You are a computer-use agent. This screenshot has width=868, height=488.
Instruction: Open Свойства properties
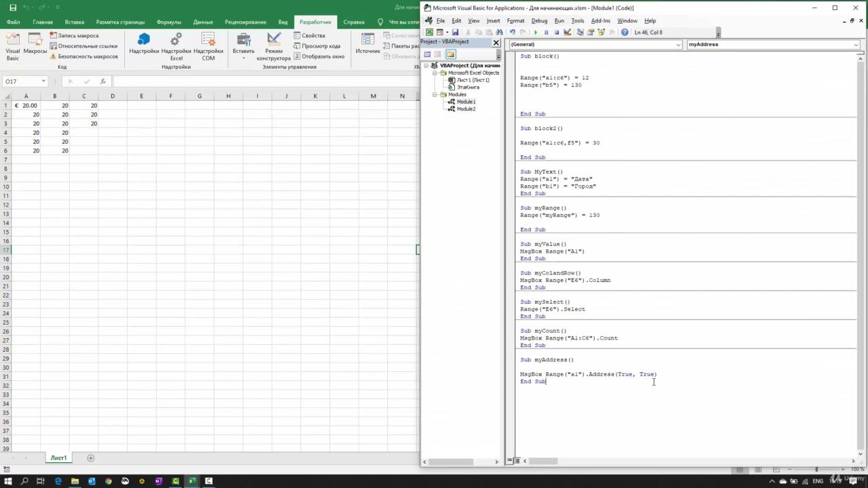(x=309, y=35)
